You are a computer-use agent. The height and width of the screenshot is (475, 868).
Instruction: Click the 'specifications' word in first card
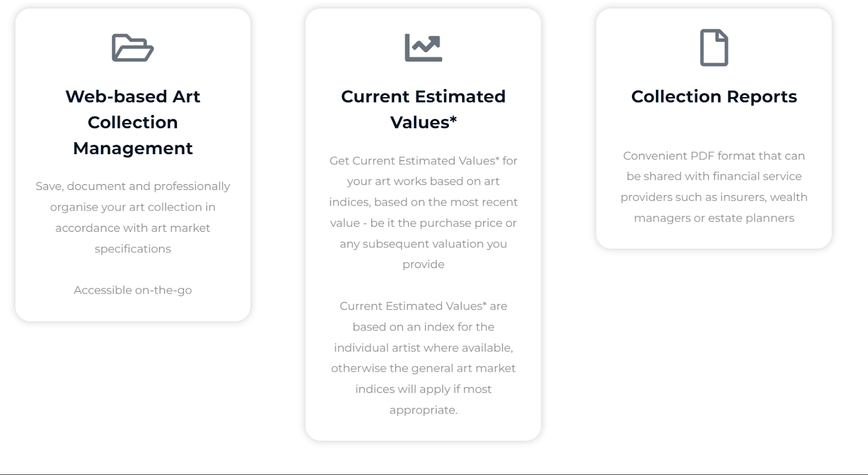click(133, 249)
